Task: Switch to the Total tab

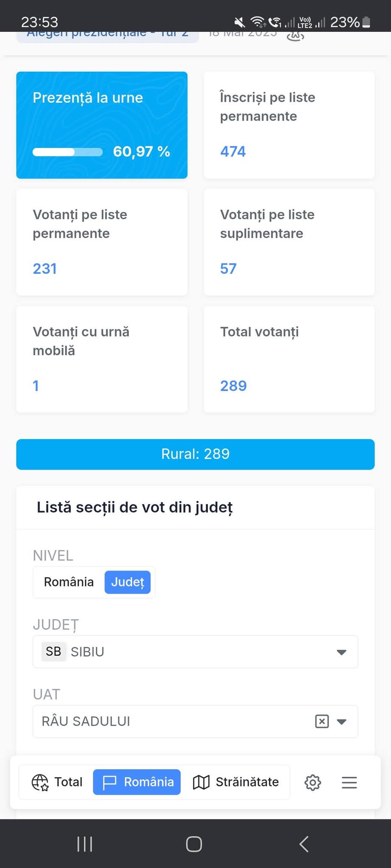Action: [x=57, y=782]
